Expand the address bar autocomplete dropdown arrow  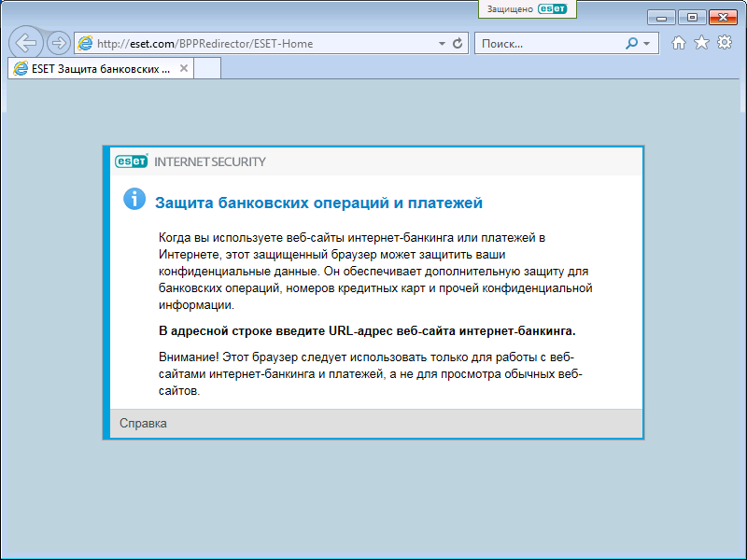click(442, 44)
